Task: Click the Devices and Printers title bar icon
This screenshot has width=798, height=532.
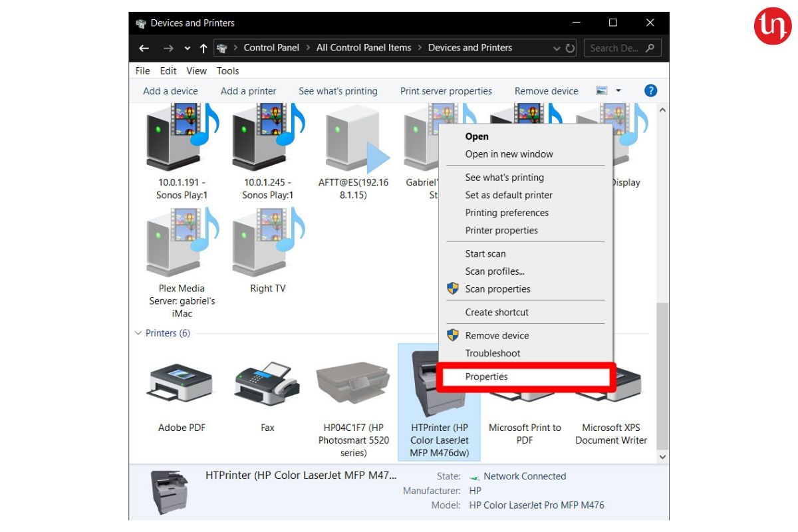Action: (x=141, y=23)
